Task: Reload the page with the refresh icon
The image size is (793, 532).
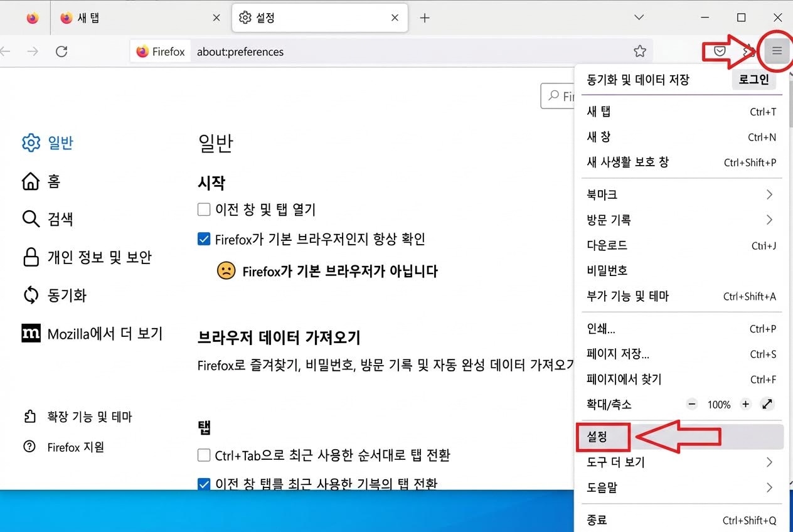Action: click(61, 51)
